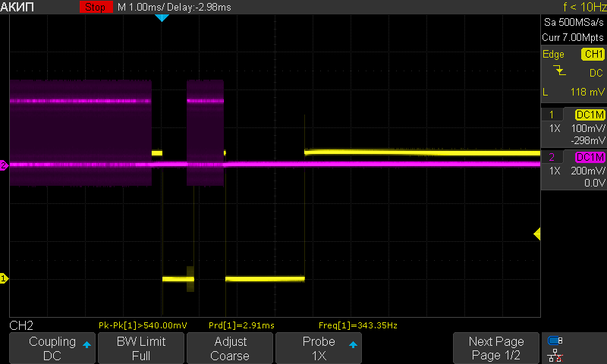Click channel 2 offset 0.0V value

pyautogui.click(x=595, y=183)
